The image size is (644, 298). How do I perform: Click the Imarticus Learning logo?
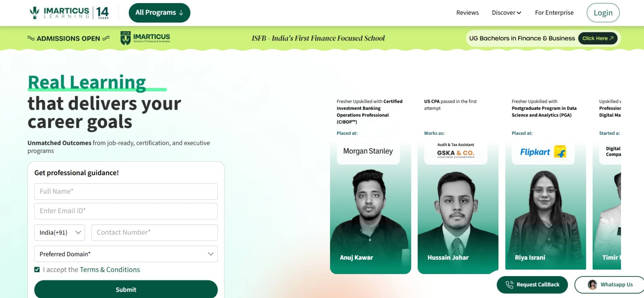tap(59, 13)
